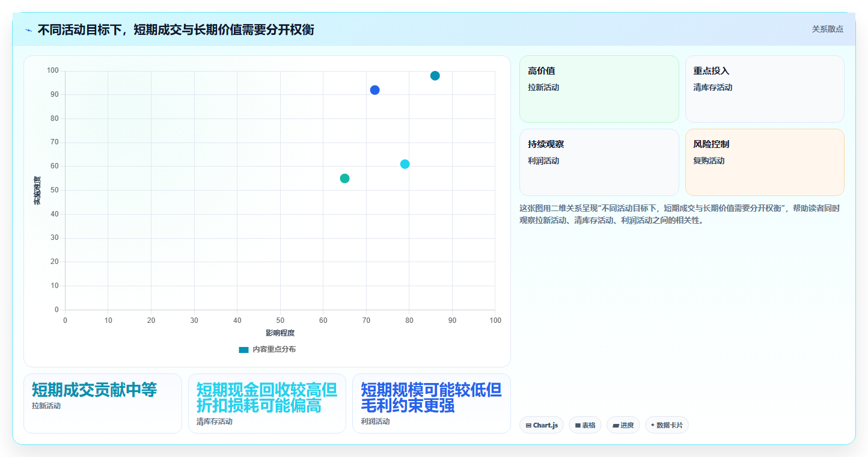This screenshot has height=457, width=868.
Task: Click the 实施难度 y-axis title
Action: pyautogui.click(x=37, y=191)
